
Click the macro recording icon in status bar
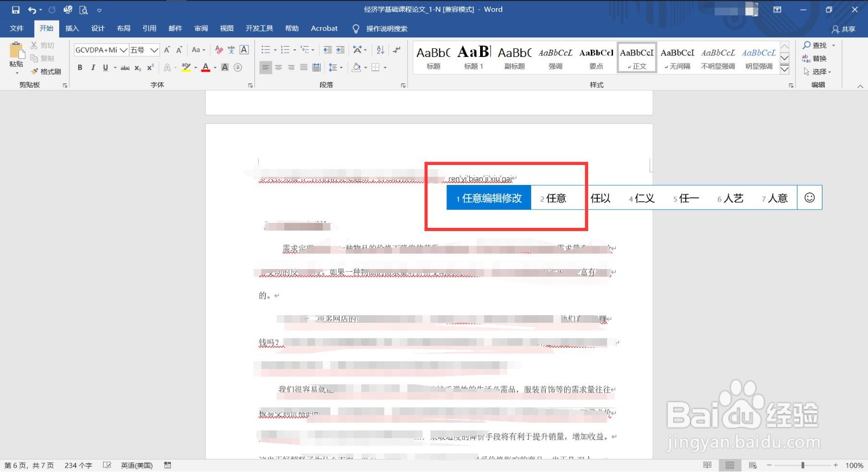168,465
